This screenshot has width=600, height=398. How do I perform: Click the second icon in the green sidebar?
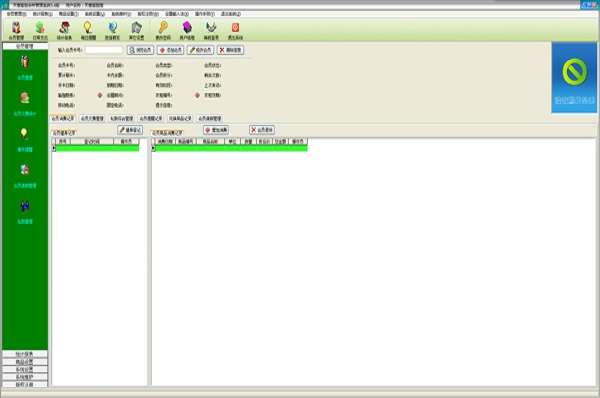click(x=25, y=98)
